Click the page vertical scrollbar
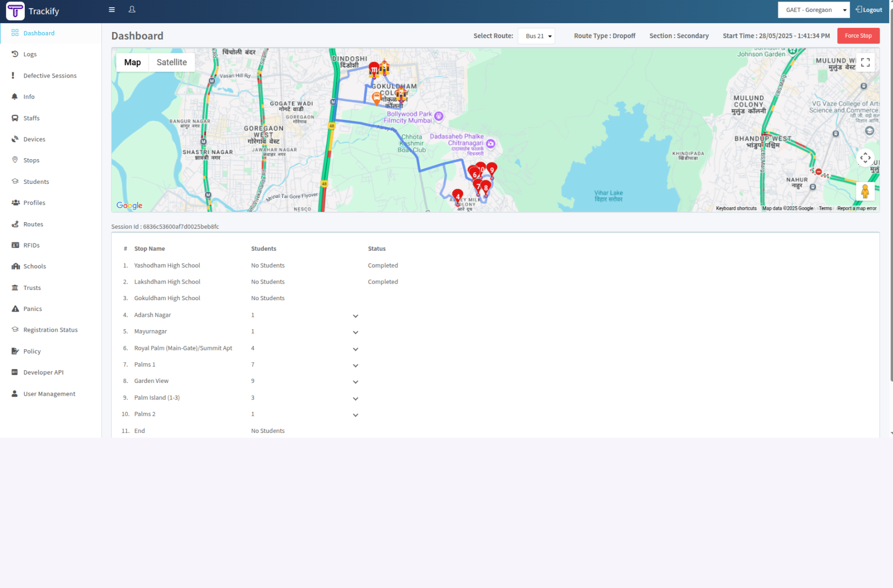 [x=890, y=196]
